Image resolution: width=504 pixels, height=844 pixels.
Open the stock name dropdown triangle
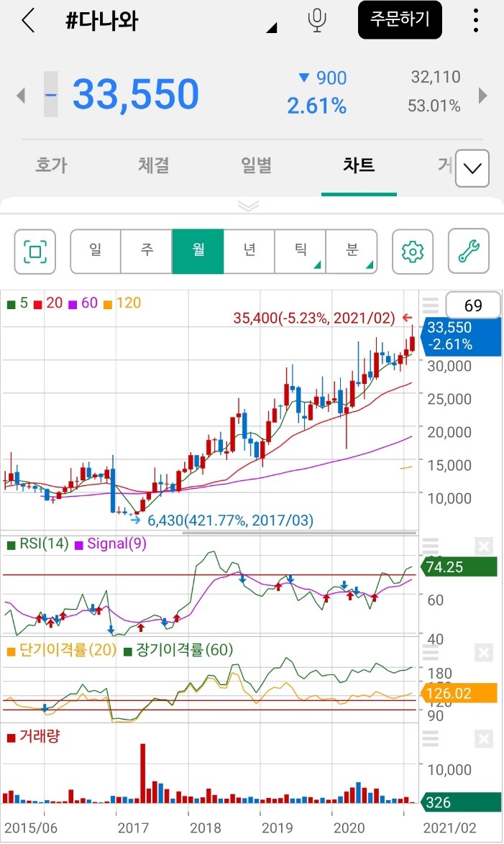tap(272, 28)
